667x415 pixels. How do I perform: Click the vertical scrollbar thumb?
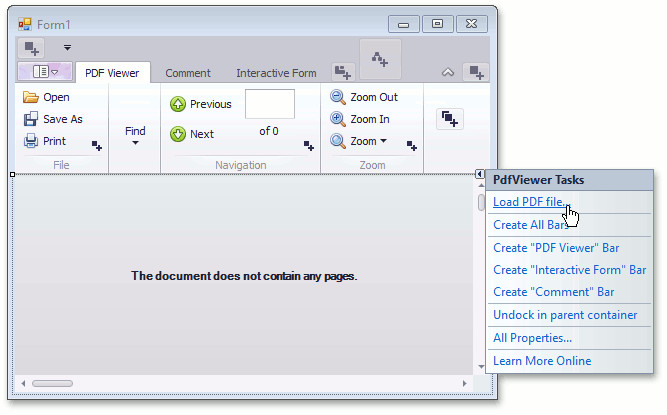(x=481, y=202)
